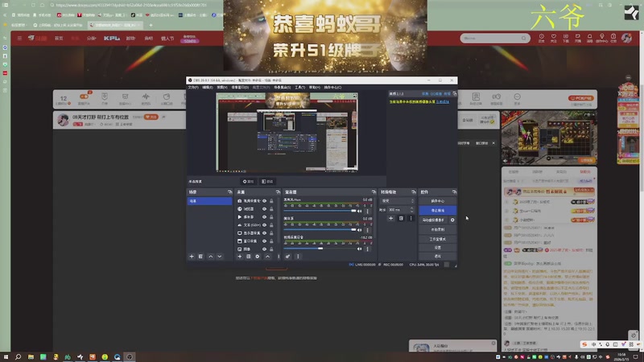Click 退出 button in controls
Screen dimensions: 644x362
pyautogui.click(x=437, y=256)
